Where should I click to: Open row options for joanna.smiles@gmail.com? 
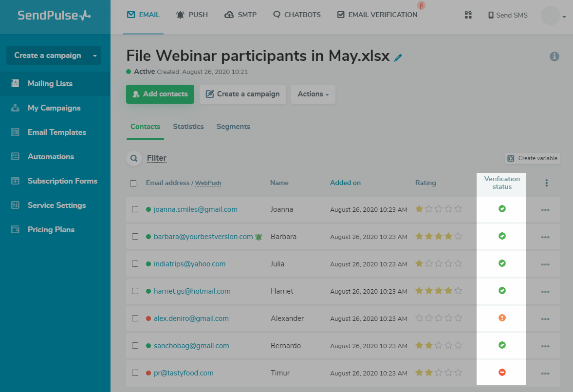click(545, 209)
